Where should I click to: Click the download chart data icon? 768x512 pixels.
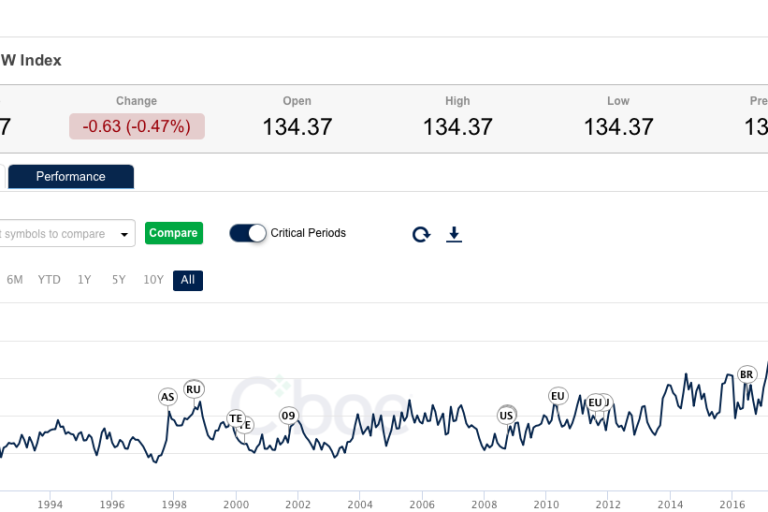tap(454, 234)
